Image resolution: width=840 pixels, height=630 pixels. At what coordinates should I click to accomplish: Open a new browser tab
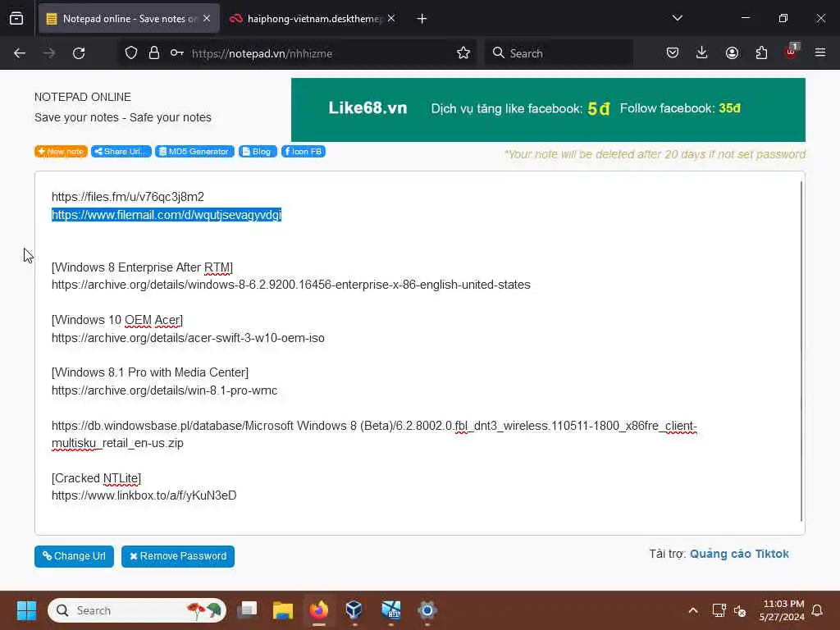pyautogui.click(x=422, y=19)
